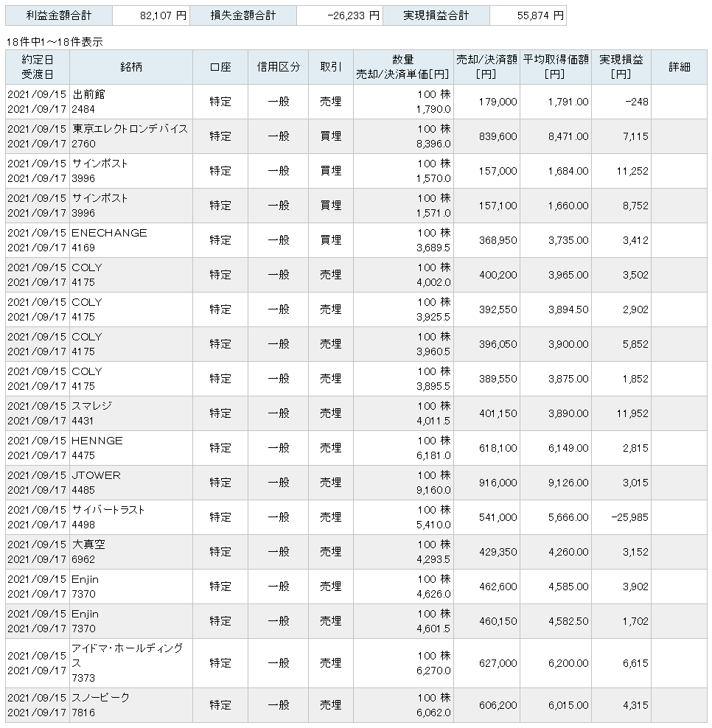
Task: Open 東京エレクトロンデバイス stock entry
Action: pyautogui.click(x=130, y=129)
